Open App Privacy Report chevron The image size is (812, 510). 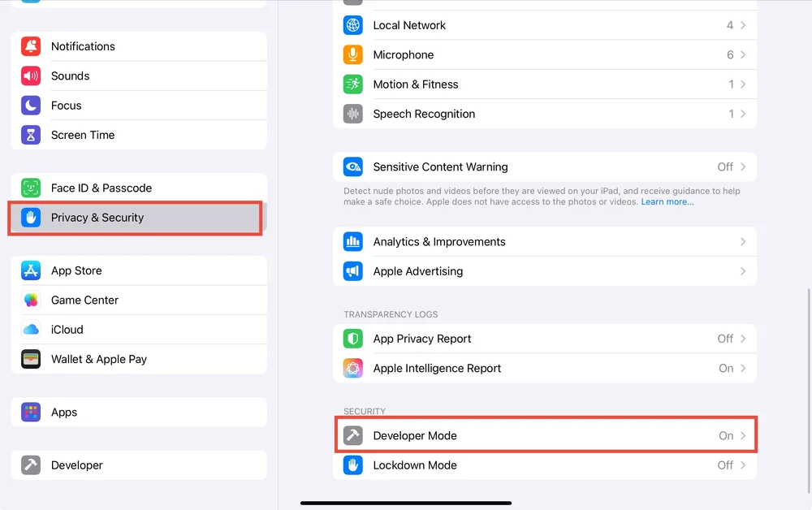tap(743, 339)
